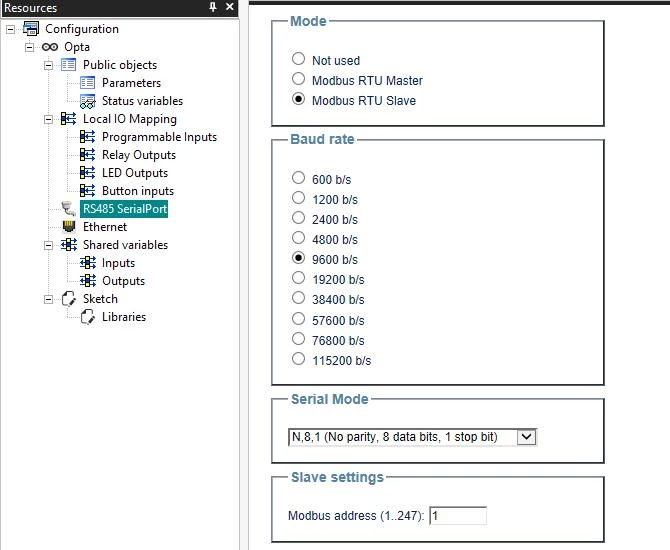The height and width of the screenshot is (550, 670).
Task: Click the Relay Outputs icon
Action: click(x=87, y=155)
